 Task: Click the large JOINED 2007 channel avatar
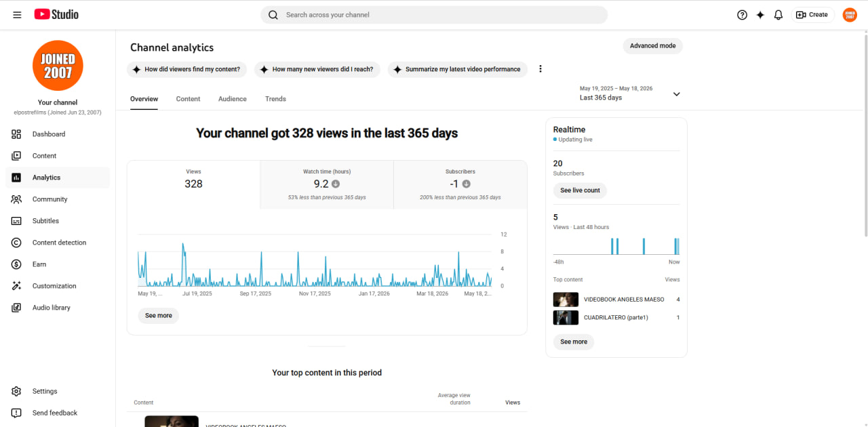[58, 66]
